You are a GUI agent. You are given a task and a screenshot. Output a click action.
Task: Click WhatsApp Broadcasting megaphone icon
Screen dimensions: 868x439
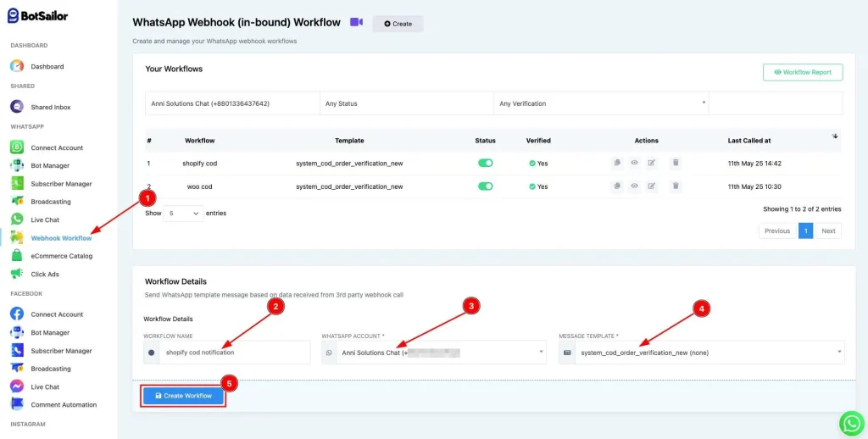pyautogui.click(x=17, y=202)
